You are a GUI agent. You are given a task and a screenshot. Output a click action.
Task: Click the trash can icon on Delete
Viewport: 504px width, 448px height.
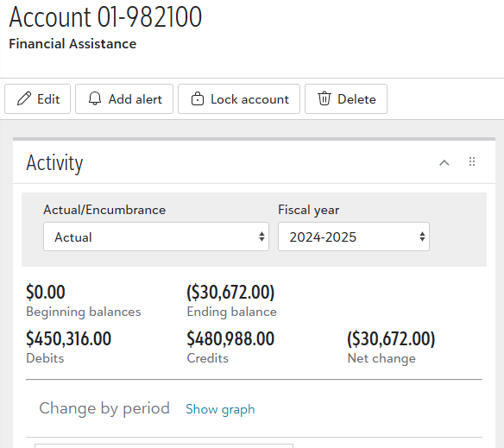(324, 98)
